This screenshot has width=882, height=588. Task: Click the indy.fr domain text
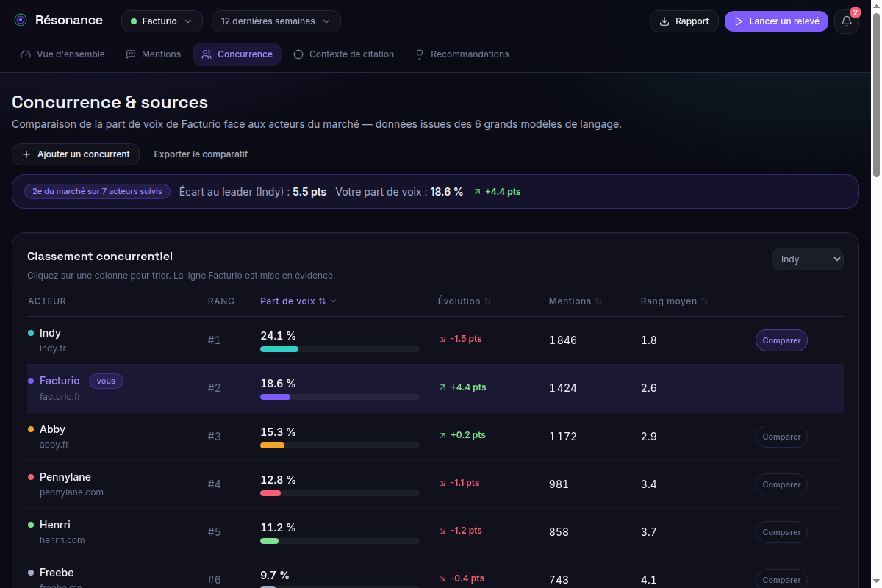point(53,348)
